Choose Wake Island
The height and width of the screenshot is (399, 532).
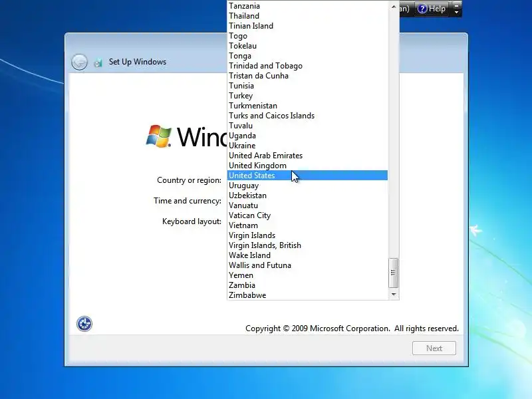307,255
